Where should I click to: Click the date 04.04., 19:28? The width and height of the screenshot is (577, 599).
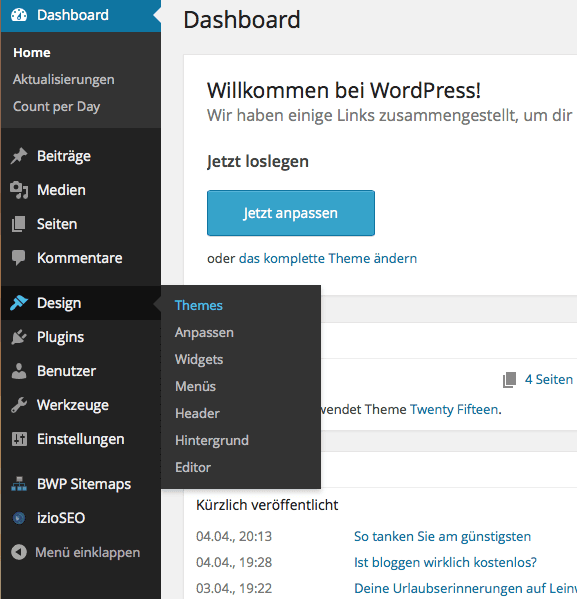[234, 562]
